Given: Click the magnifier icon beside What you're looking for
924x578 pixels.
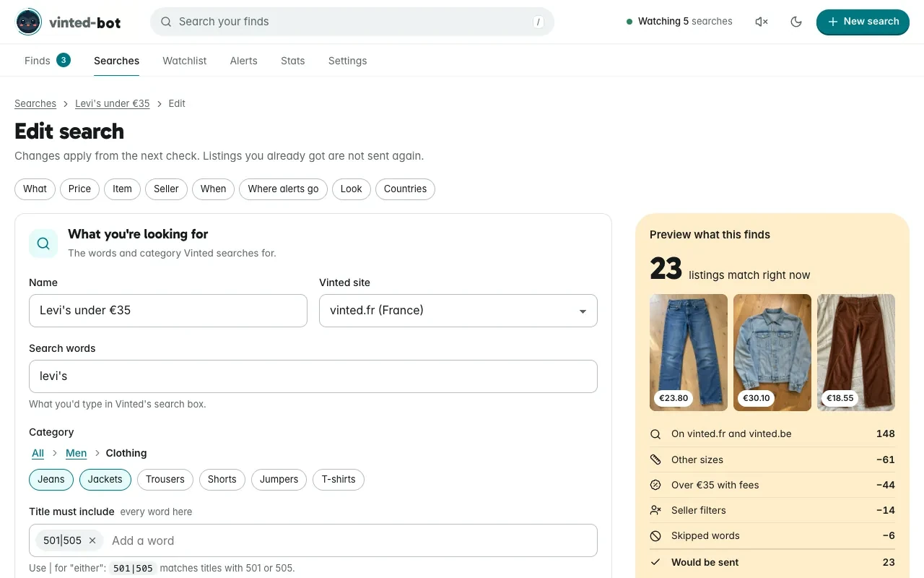Looking at the screenshot, I should 43,243.
